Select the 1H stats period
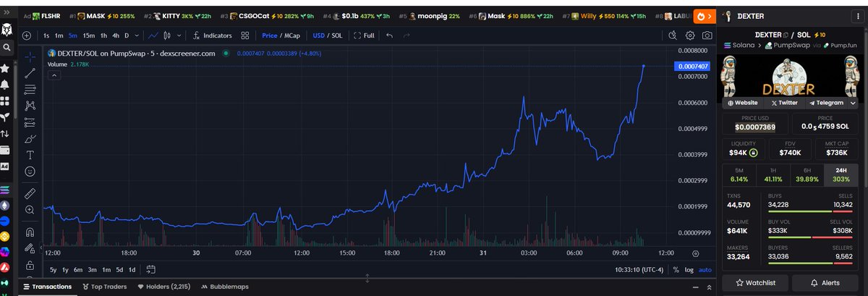Image resolution: width=868 pixels, height=296 pixels. pos(774,174)
